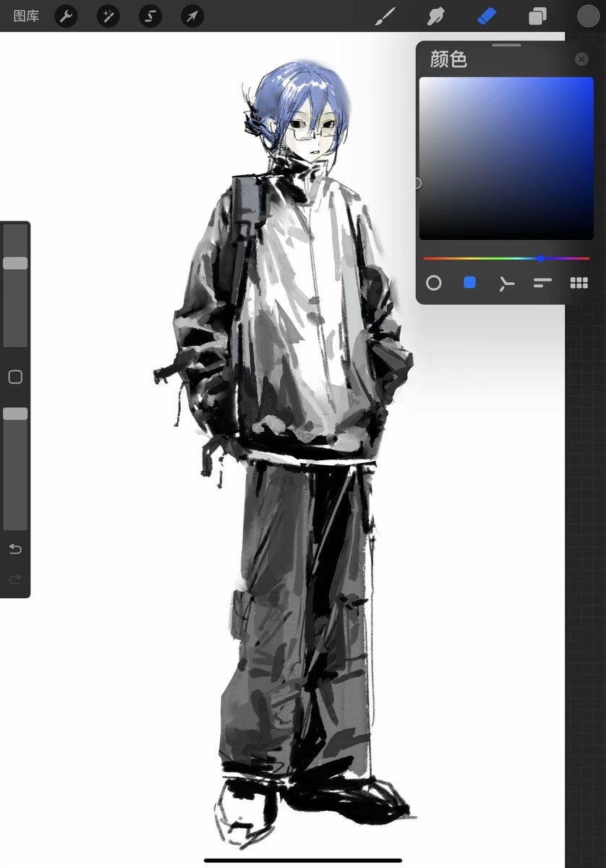The height and width of the screenshot is (868, 606).
Task: Open the Actions wrench menu
Action: pos(66,16)
